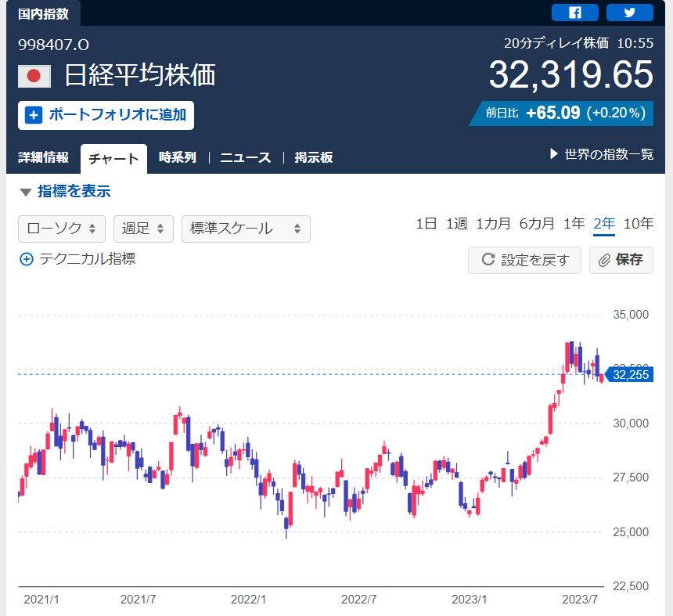Select 1年 chart range
Screen dimensions: 673x616
point(574,224)
